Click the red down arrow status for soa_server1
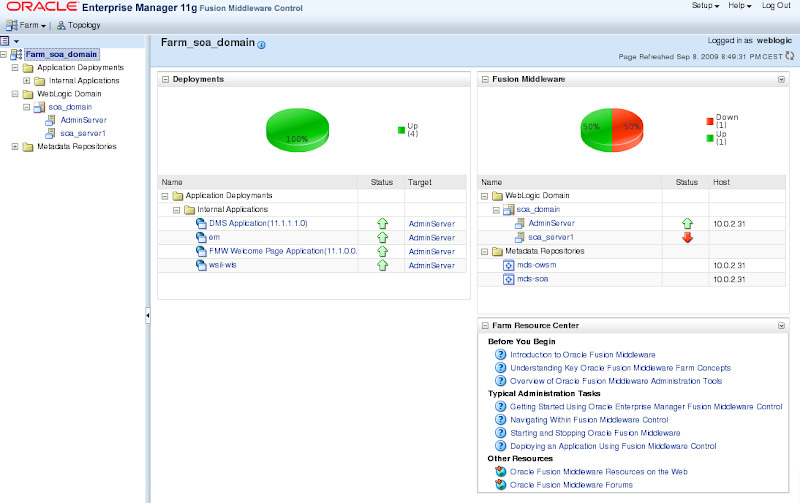The height and width of the screenshot is (503, 800). (686, 237)
